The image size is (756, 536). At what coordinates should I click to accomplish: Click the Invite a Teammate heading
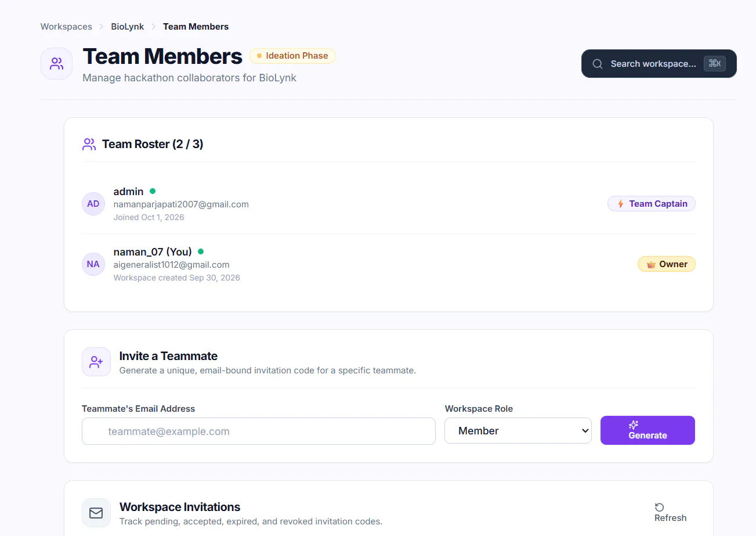coord(168,356)
